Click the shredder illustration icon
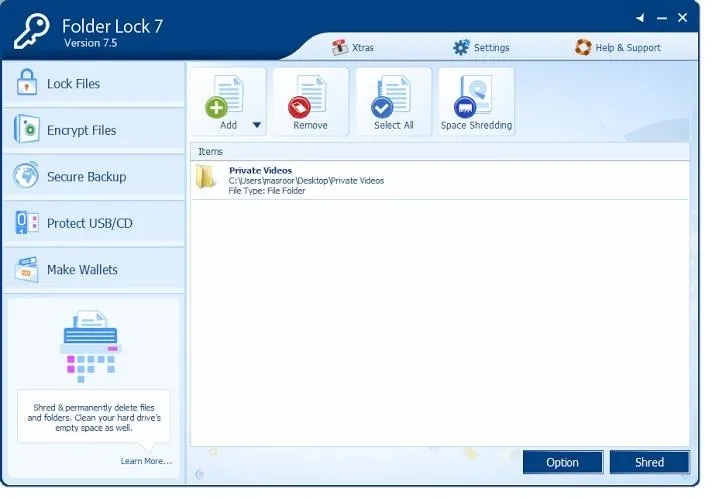The height and width of the screenshot is (499, 712). [90, 347]
